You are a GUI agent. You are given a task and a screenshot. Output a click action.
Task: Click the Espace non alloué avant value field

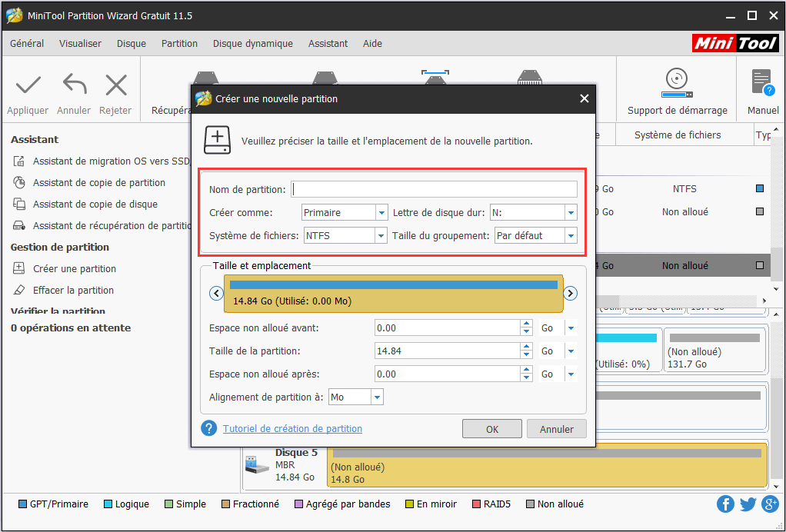[448, 328]
